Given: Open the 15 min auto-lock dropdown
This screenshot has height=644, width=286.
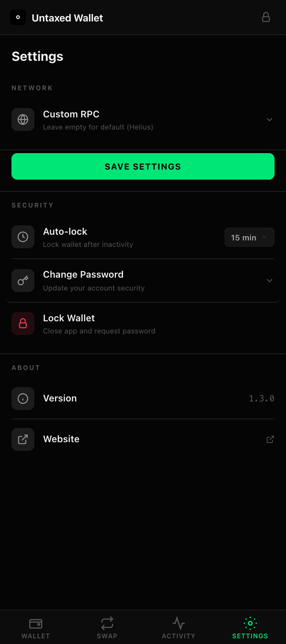Looking at the screenshot, I should click(249, 237).
